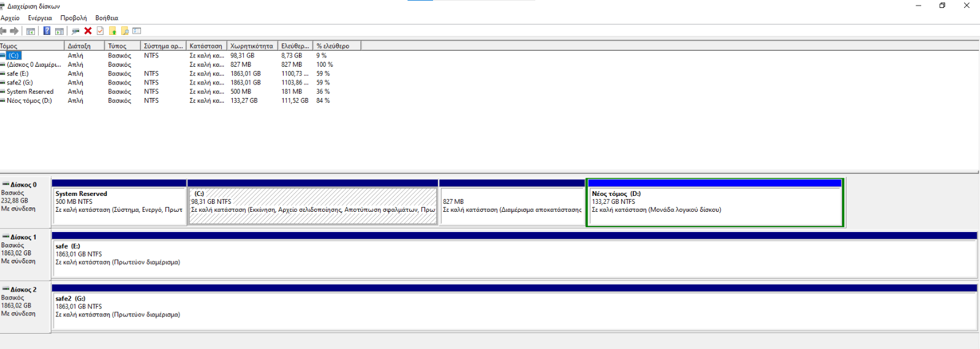Sort by the Τύπος column header

(x=122, y=46)
